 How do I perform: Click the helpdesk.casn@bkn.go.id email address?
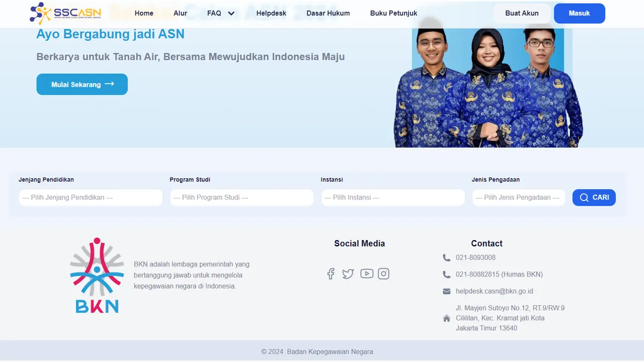point(494,291)
